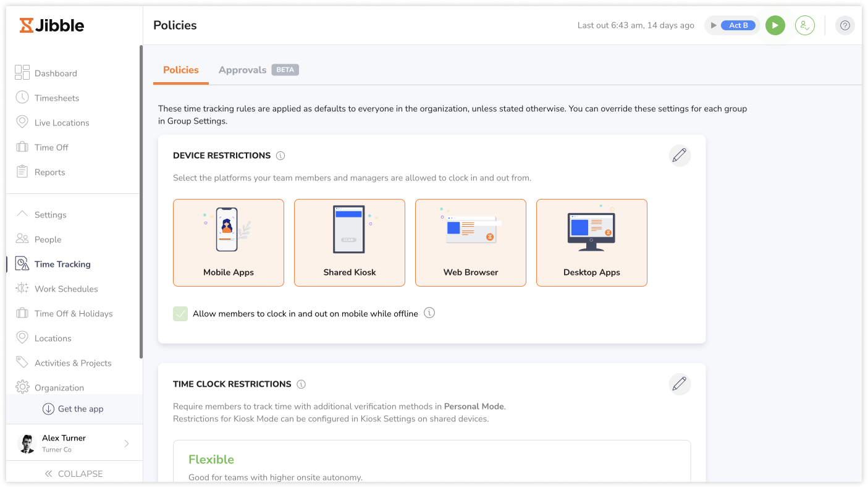Click the offline clock-in info icon

point(429,313)
